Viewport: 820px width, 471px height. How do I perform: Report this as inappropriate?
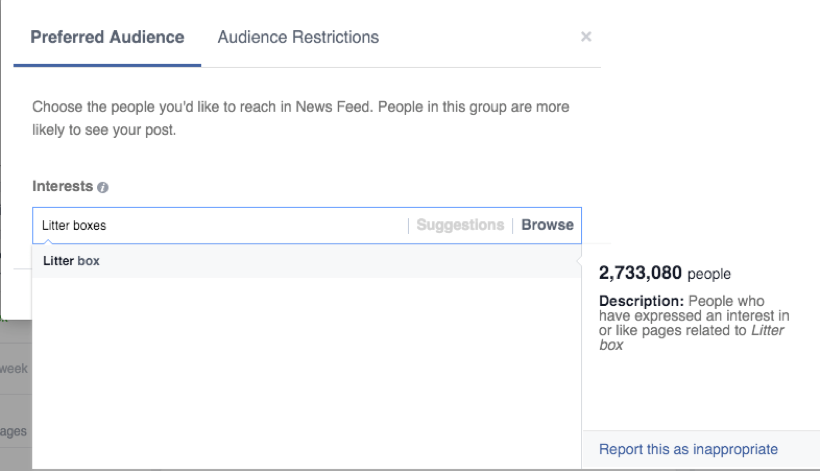pyautogui.click(x=688, y=449)
